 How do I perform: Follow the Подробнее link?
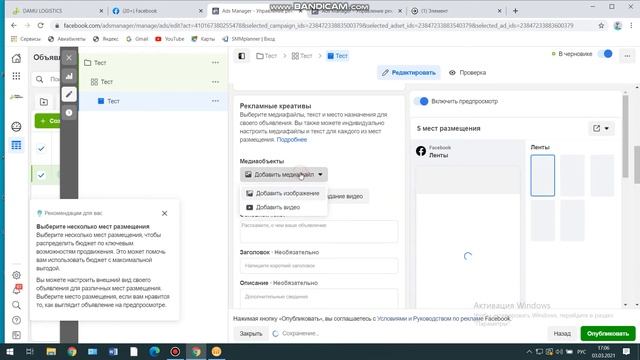[x=291, y=139]
